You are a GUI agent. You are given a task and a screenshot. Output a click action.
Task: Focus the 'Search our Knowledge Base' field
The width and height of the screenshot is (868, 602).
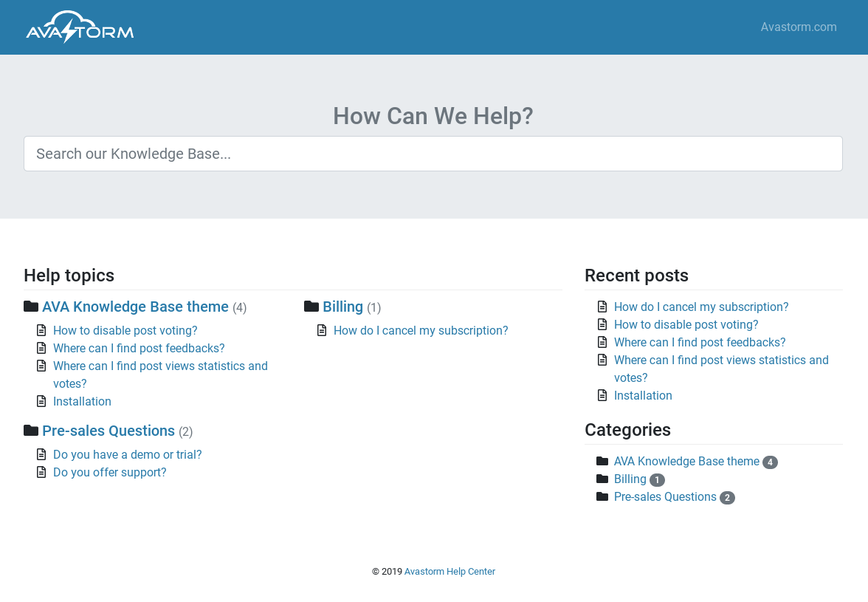tap(433, 154)
